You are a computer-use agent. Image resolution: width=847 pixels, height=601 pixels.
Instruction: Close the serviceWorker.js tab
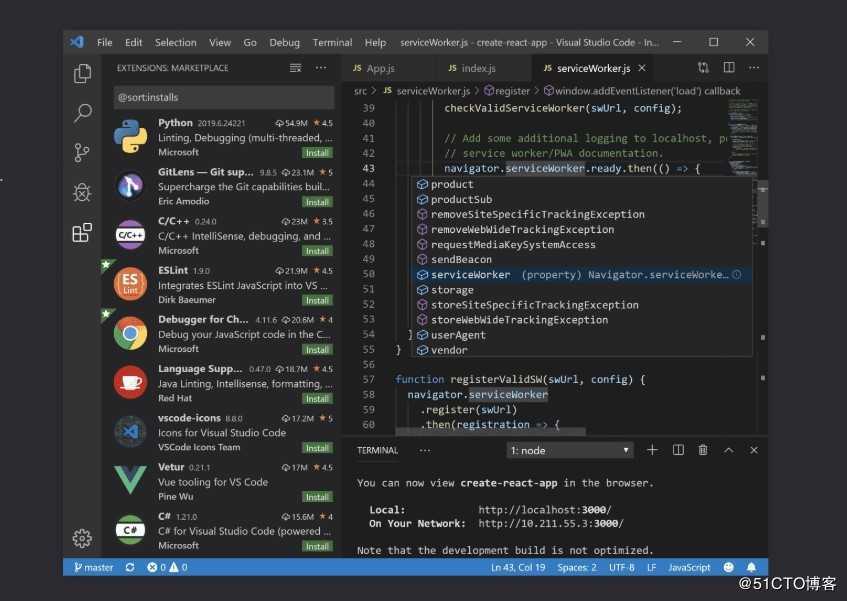click(x=642, y=68)
